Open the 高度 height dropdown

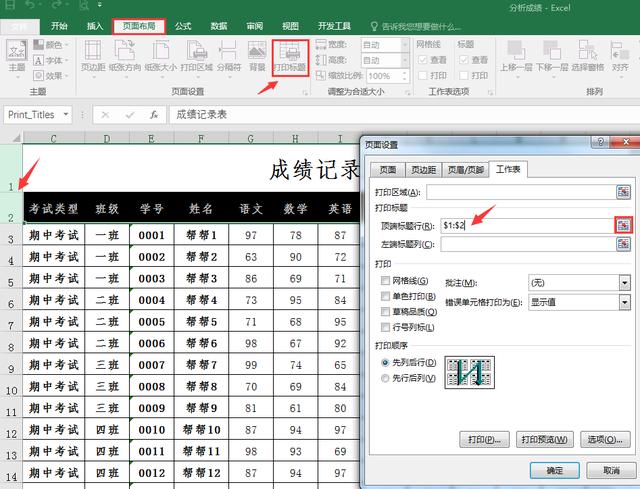405,60
